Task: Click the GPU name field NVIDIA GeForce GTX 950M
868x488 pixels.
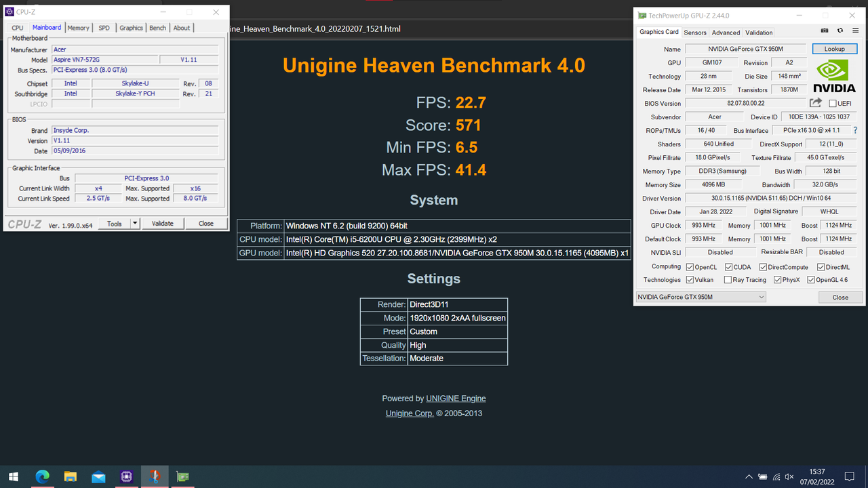Action: click(746, 49)
